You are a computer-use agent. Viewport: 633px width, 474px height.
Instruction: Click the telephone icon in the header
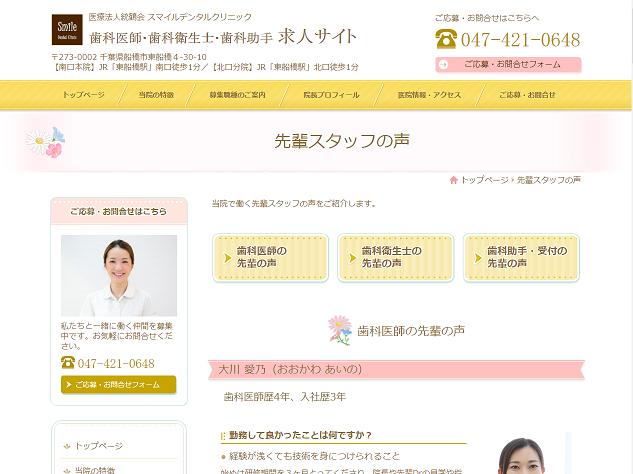[x=445, y=40]
